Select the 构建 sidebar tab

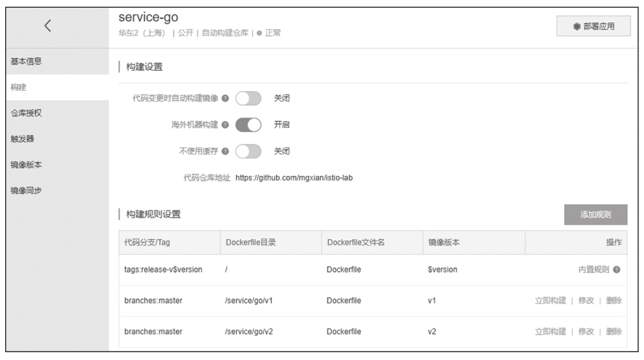coord(19,88)
